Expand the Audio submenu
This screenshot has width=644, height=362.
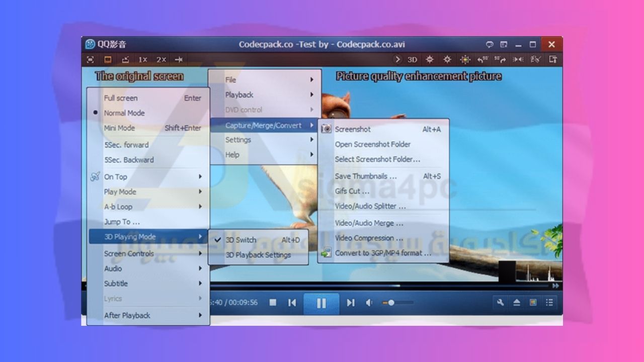[x=148, y=268]
